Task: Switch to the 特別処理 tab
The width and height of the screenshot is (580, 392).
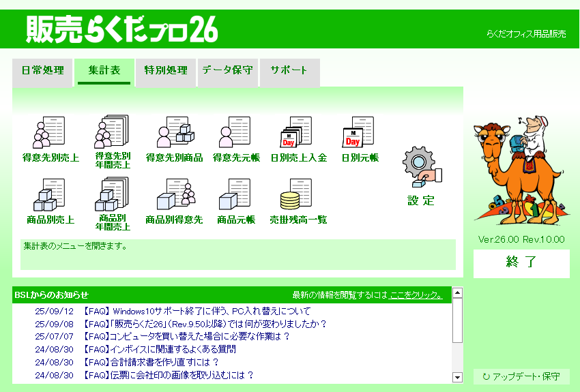Action: tap(165, 70)
